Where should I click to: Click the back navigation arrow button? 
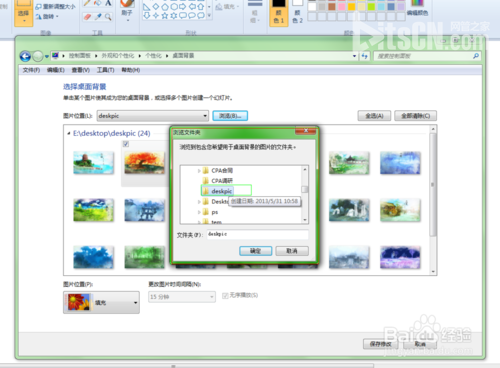coord(25,56)
